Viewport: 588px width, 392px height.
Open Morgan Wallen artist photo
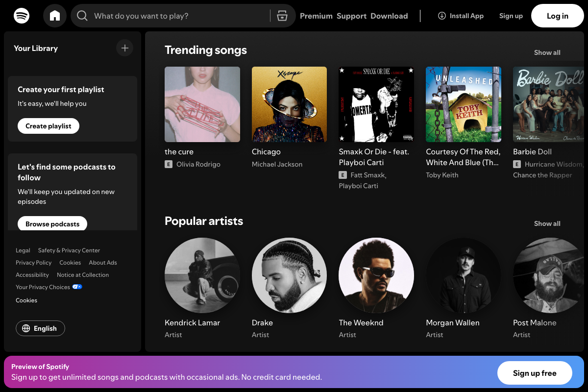click(x=464, y=275)
